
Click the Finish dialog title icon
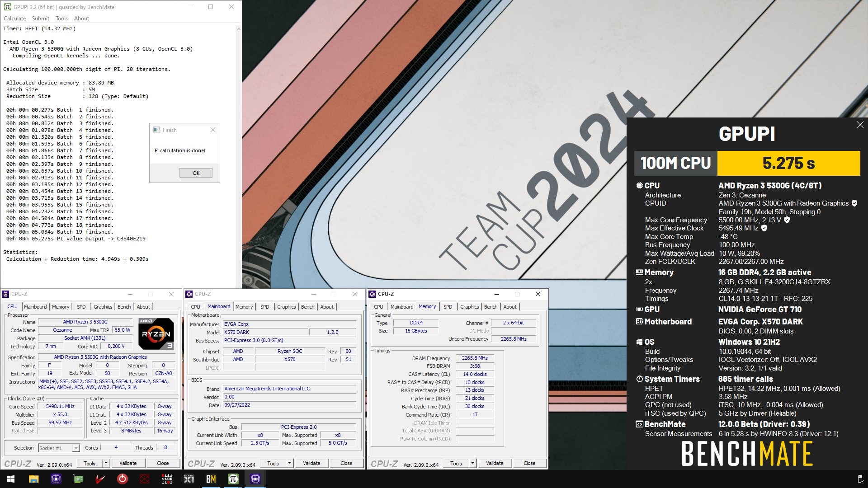pyautogui.click(x=157, y=130)
